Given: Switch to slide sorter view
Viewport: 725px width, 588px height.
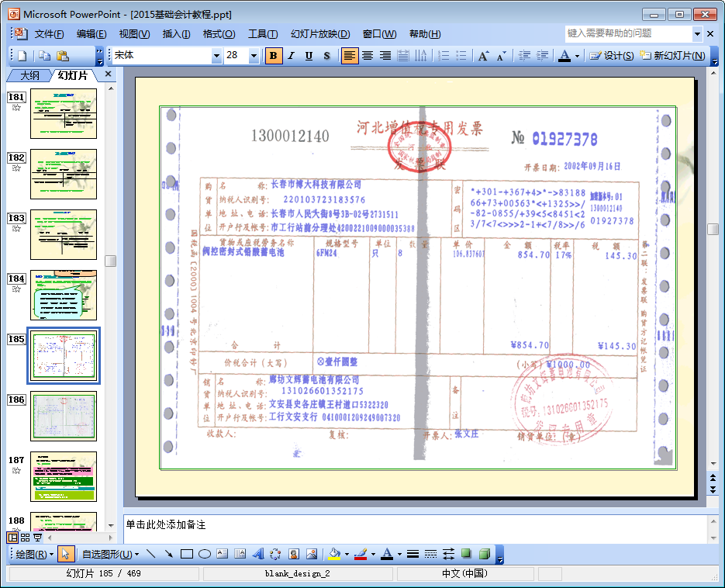Looking at the screenshot, I should [25, 538].
